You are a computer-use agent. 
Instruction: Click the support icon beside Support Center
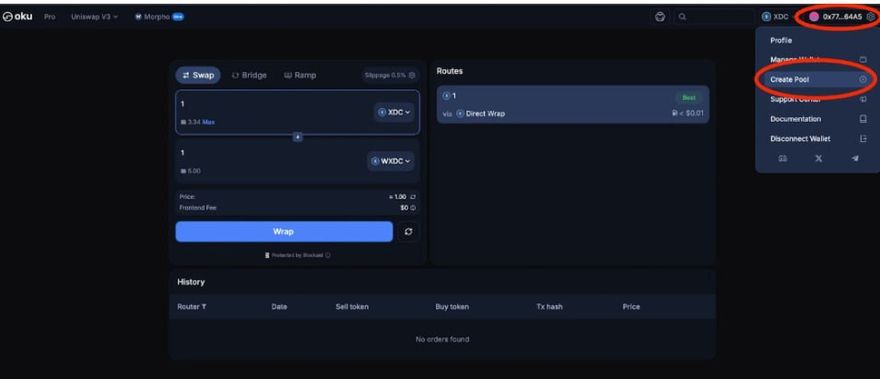(x=863, y=99)
